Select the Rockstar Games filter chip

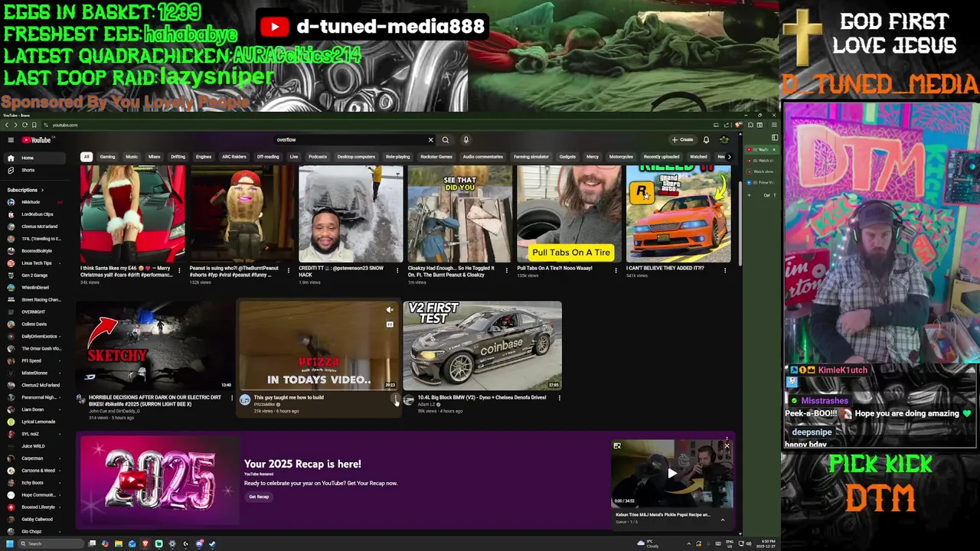click(436, 157)
